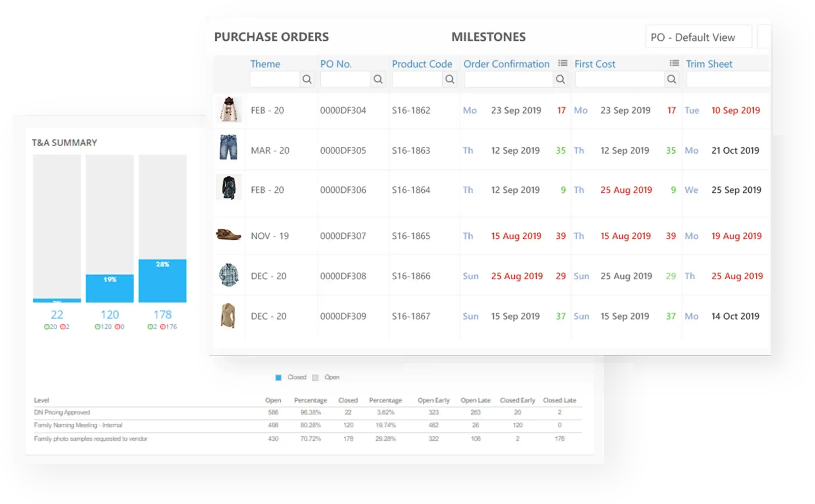The height and width of the screenshot is (504, 815).
Task: Click the Theme column search icon
Action: 307,79
